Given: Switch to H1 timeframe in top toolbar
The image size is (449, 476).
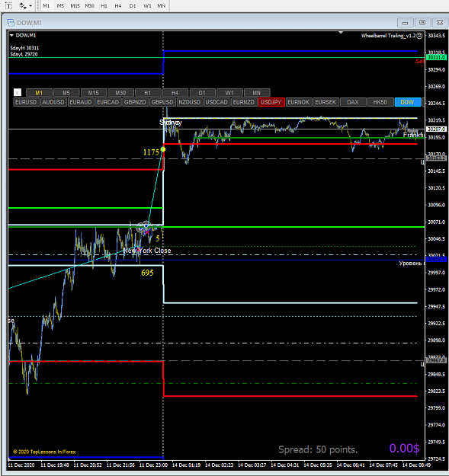Looking at the screenshot, I should tap(104, 5).
